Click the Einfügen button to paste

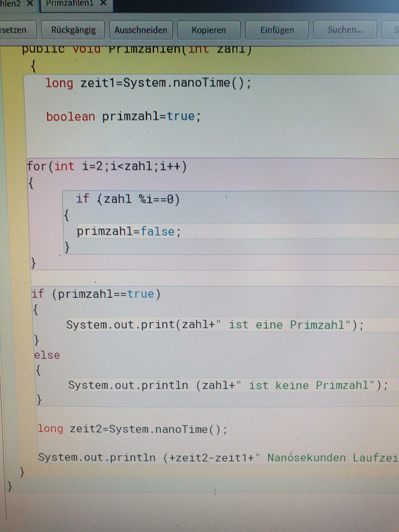tap(277, 30)
